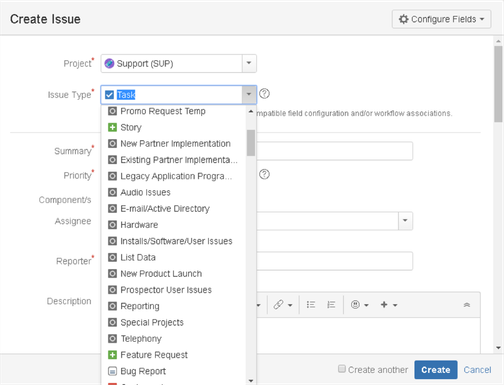Collapse the Issue Type dropdown arrow
The width and height of the screenshot is (504, 385).
(x=249, y=94)
